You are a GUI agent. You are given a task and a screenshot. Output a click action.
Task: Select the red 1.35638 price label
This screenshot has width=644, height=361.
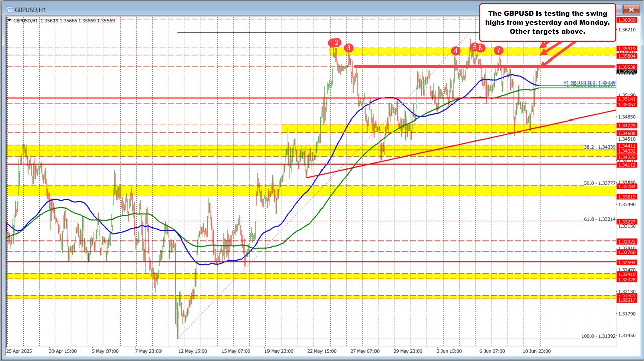pos(628,66)
